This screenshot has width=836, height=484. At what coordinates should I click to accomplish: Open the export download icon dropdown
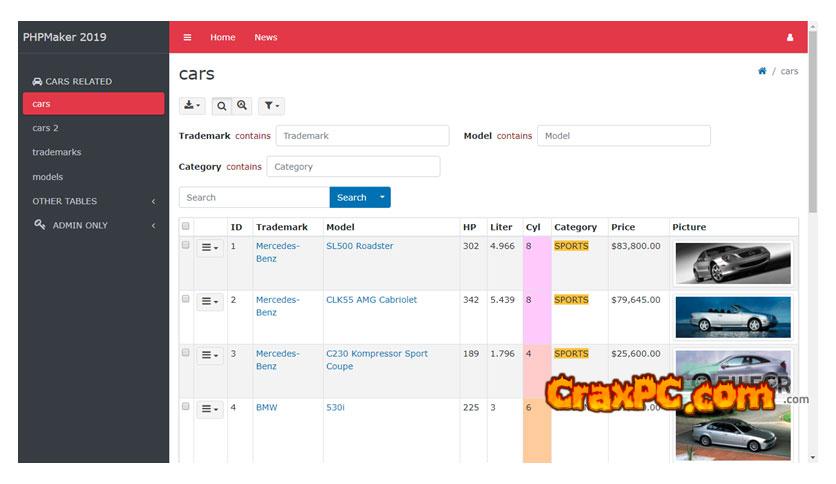tap(192, 105)
